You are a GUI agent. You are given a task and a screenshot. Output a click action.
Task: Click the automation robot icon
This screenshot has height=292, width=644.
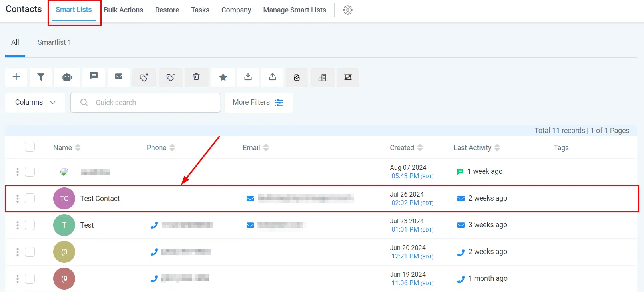point(67,77)
